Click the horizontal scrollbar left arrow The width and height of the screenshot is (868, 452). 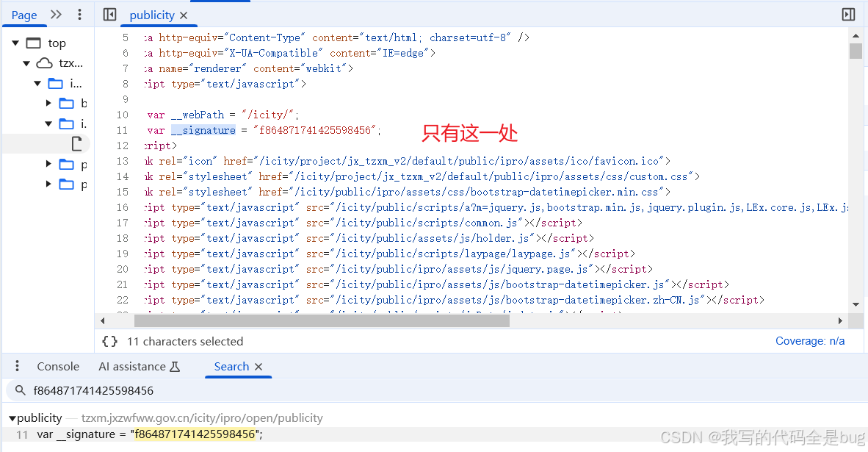click(x=102, y=320)
